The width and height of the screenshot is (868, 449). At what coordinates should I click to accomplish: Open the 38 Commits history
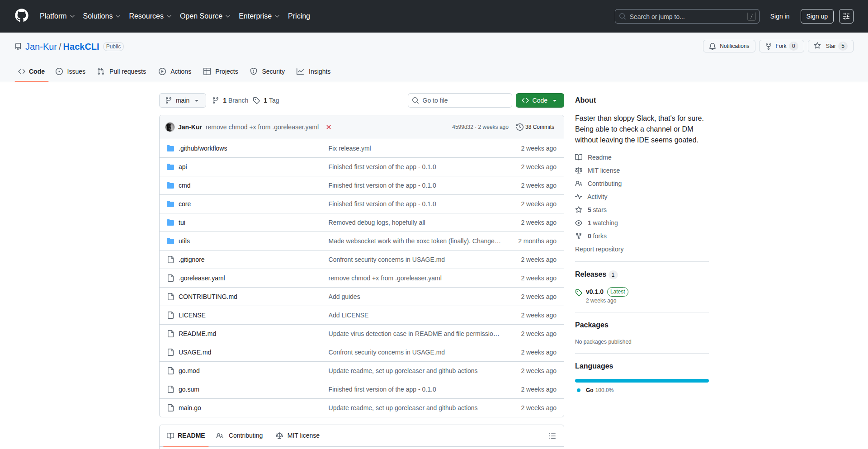[535, 127]
